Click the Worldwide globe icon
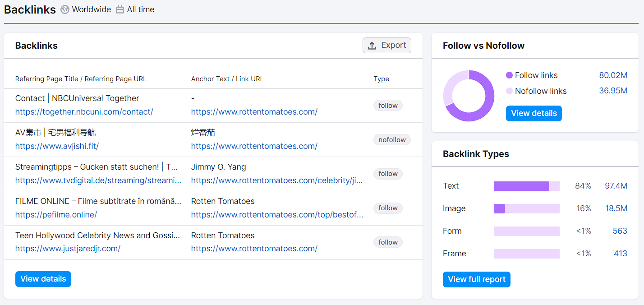 coord(65,9)
